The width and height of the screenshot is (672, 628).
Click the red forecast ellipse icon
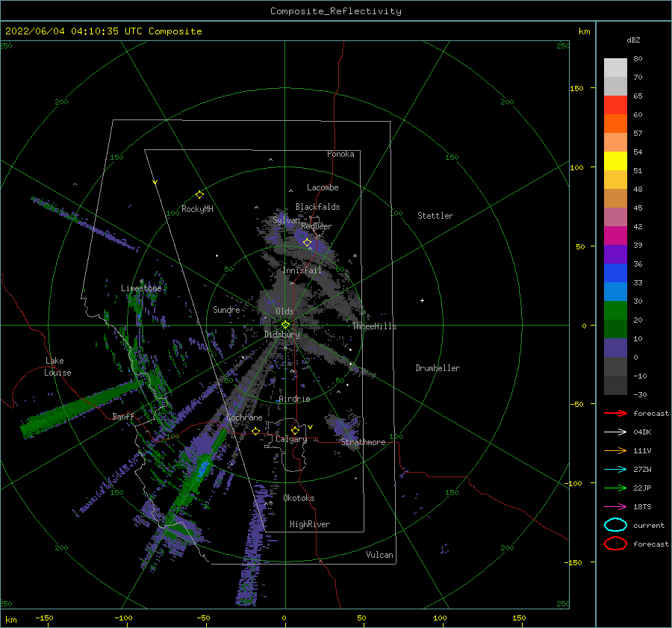pos(615,544)
